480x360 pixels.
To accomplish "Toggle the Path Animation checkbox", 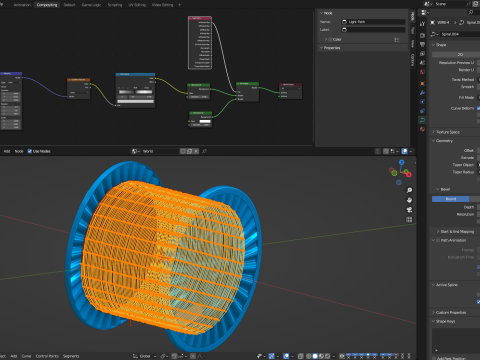I will pyautogui.click(x=438, y=240).
